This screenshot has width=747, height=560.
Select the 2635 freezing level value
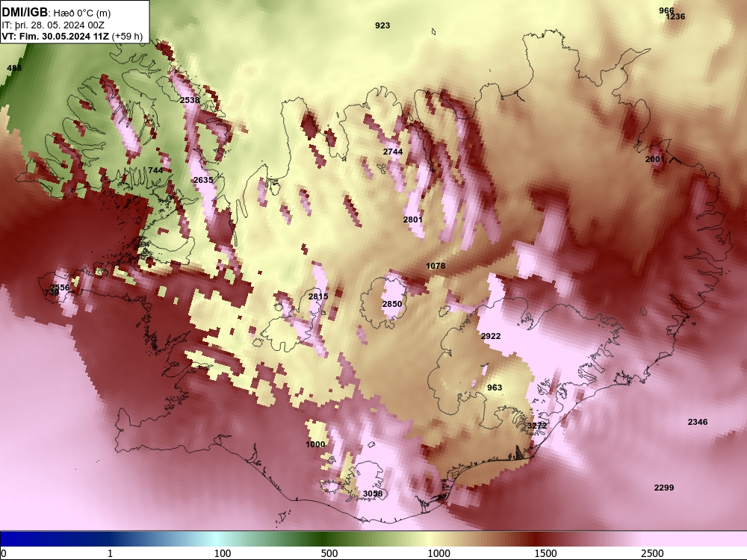pyautogui.click(x=203, y=180)
